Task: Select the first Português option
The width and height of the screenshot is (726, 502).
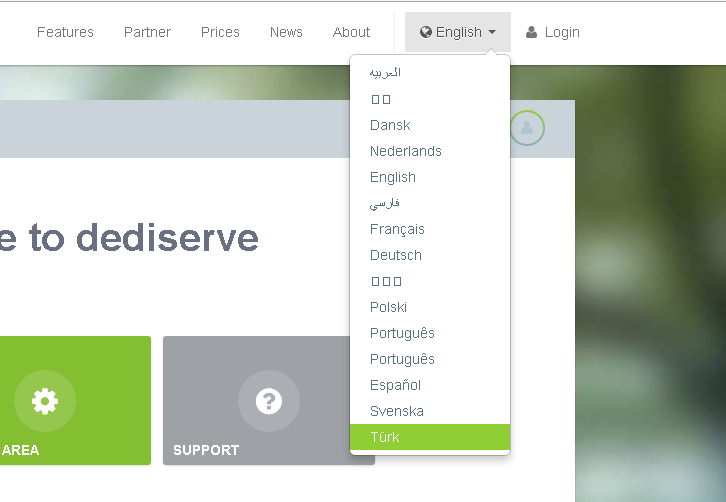Action: pyautogui.click(x=430, y=333)
